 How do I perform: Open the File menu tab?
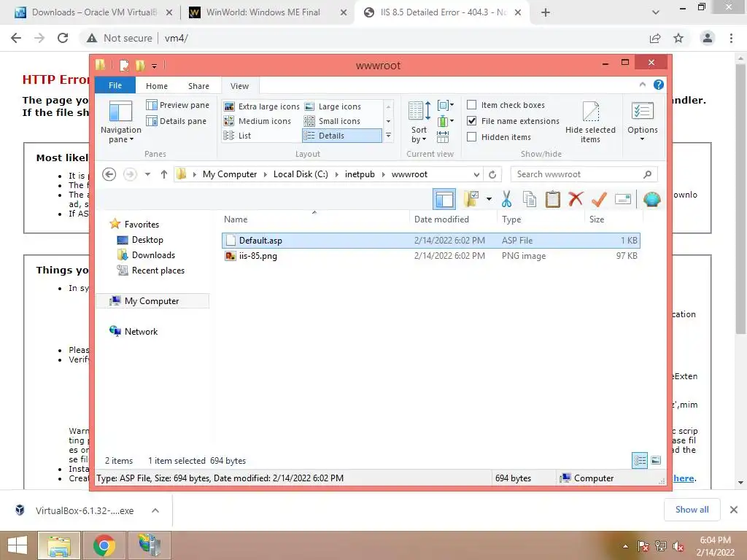pos(115,85)
